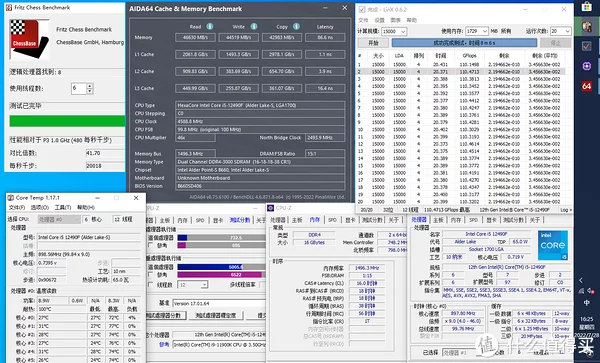Open the 设置 menu in LinX

tap(379, 20)
